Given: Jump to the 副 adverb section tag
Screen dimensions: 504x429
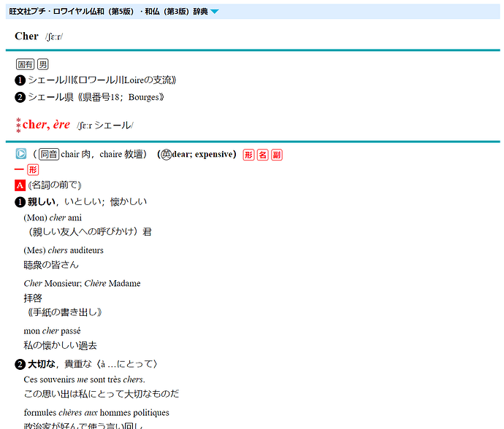Looking at the screenshot, I should click(x=277, y=155).
